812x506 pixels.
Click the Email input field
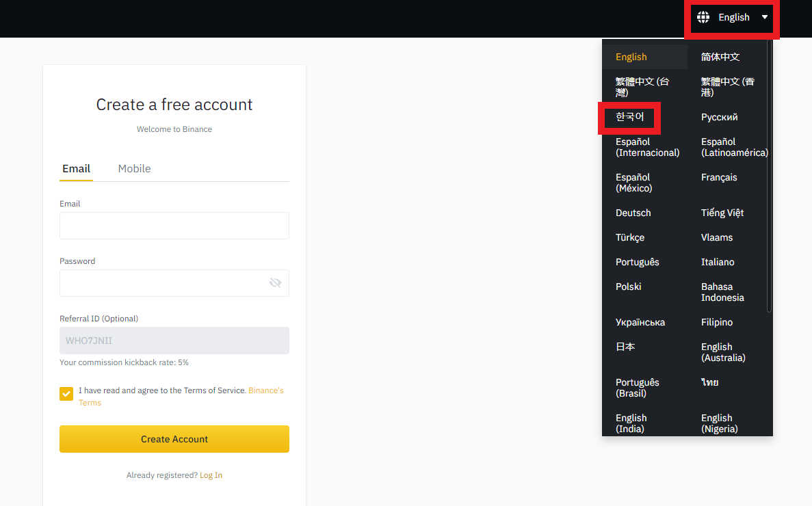tap(174, 226)
